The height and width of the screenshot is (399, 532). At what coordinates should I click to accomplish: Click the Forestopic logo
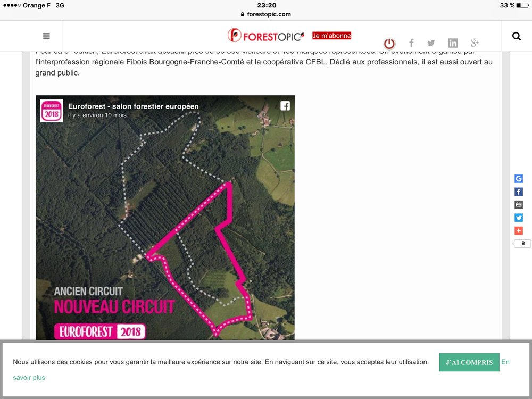[x=266, y=36]
